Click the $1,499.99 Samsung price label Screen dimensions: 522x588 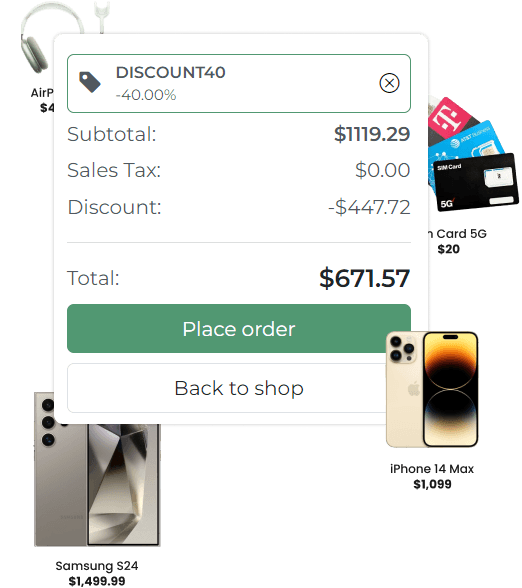[97, 581]
